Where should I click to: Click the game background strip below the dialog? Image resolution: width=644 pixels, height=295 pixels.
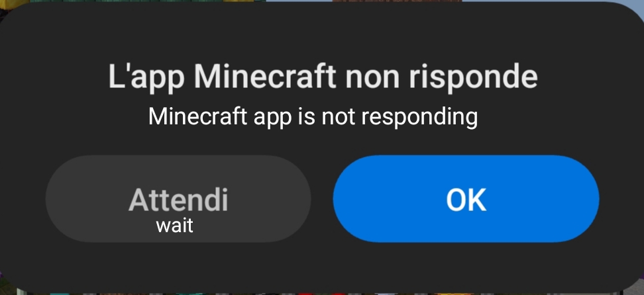[322, 294]
